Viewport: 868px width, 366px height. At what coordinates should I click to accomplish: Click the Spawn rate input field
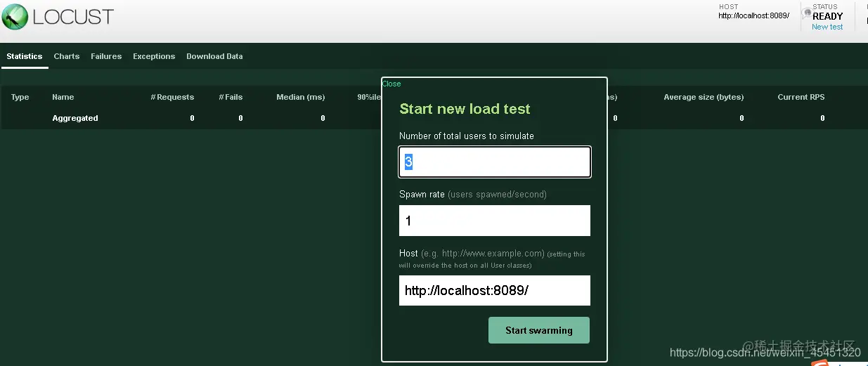coord(495,221)
